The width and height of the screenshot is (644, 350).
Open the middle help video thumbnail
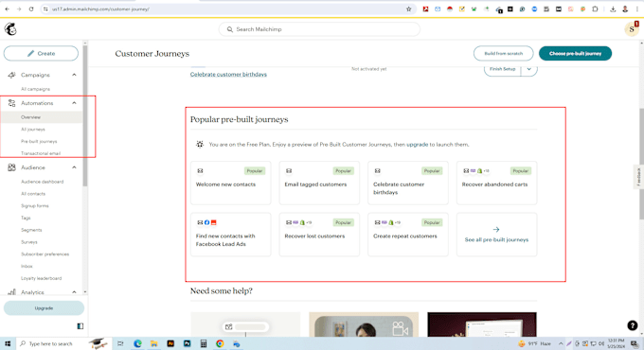click(364, 324)
